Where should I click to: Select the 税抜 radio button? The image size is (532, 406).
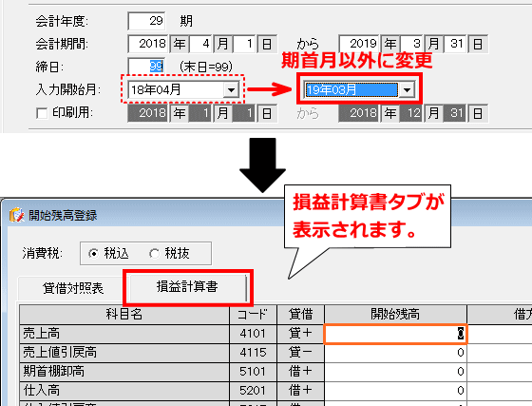[154, 253]
